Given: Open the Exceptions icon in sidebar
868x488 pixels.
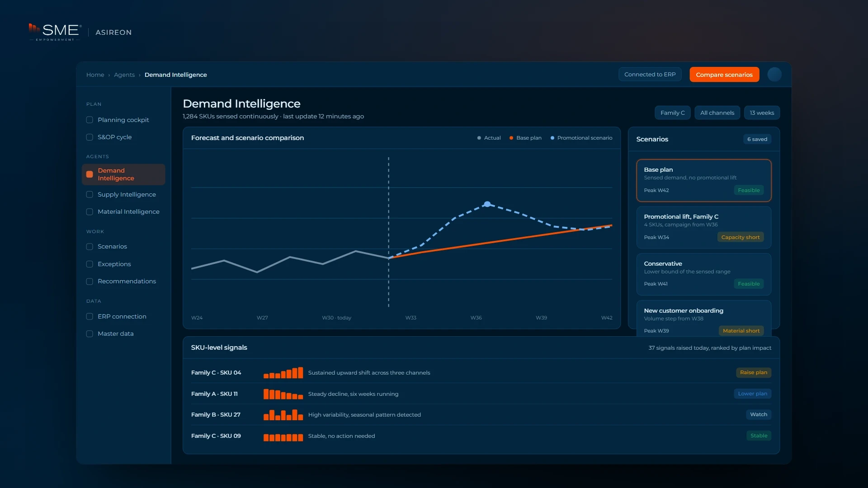Looking at the screenshot, I should click(90, 264).
